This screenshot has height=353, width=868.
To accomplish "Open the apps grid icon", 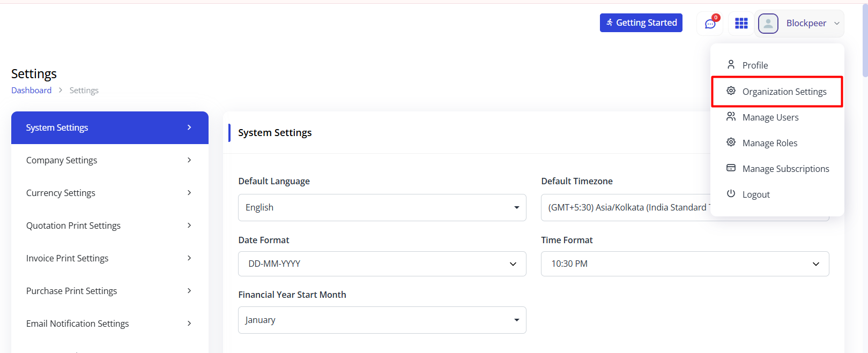I will coord(741,24).
